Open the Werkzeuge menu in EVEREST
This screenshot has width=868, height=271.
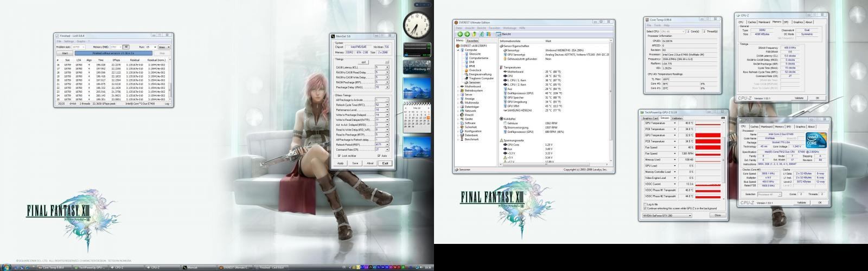pos(510,28)
